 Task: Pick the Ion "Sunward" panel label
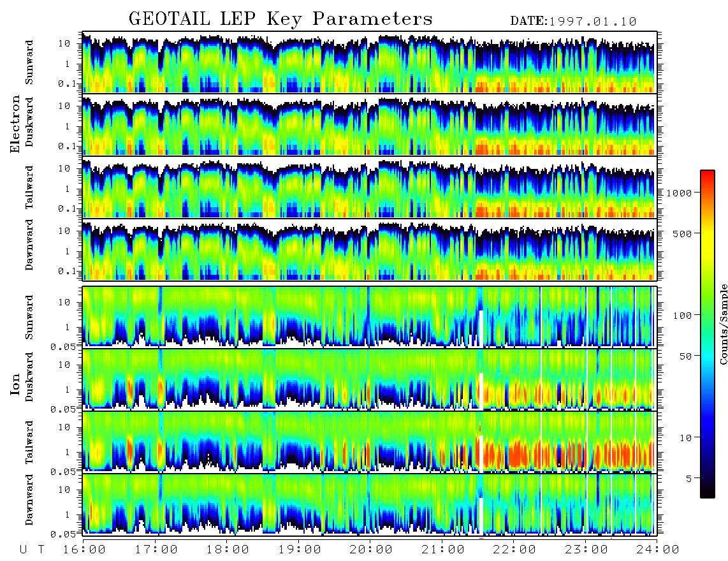(x=30, y=317)
